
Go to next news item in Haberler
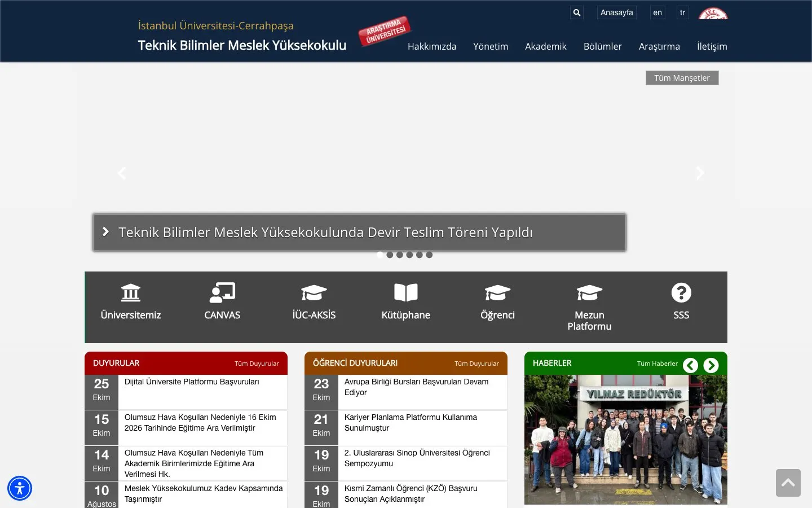pyautogui.click(x=711, y=365)
